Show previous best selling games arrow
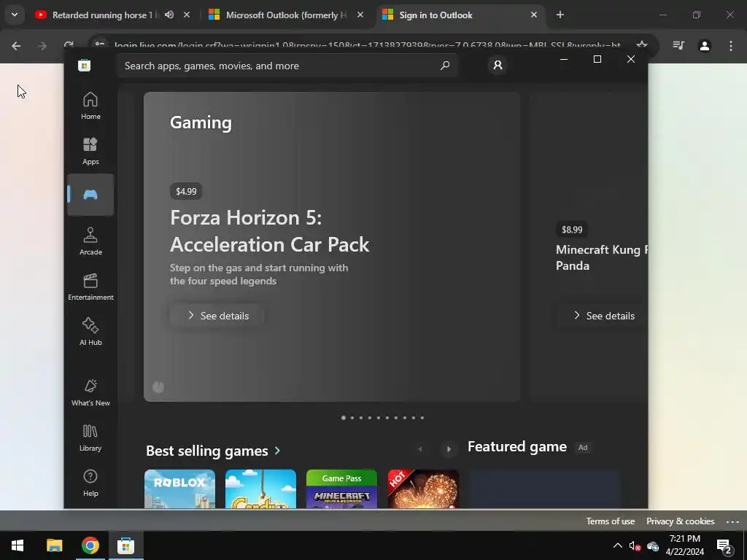This screenshot has width=747, height=560. 419,449
